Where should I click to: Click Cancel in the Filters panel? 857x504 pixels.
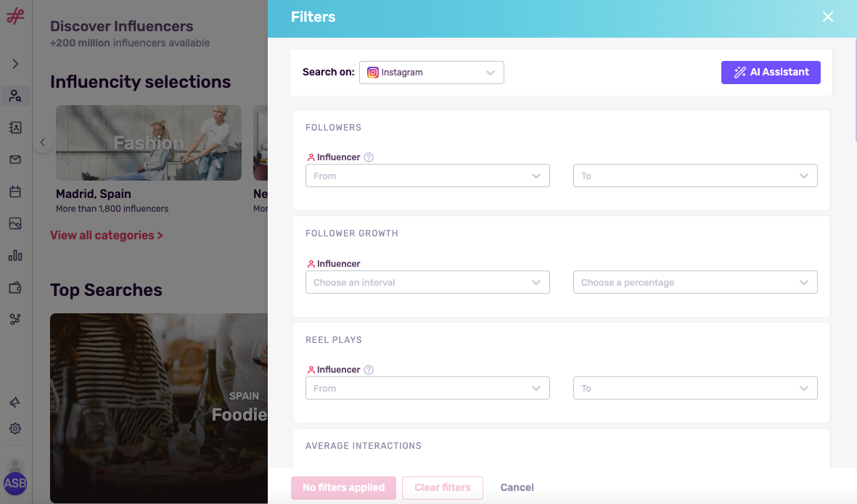pyautogui.click(x=517, y=487)
